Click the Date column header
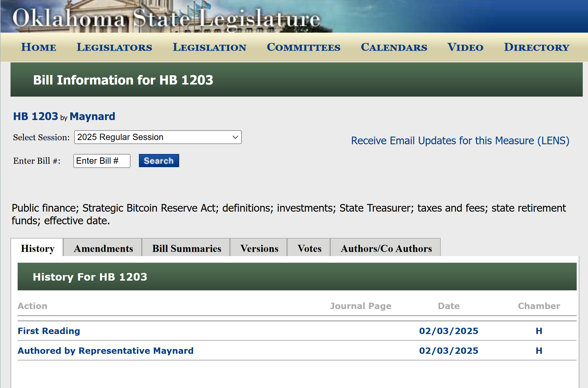Screen dimensions: 588x388 click(449, 306)
